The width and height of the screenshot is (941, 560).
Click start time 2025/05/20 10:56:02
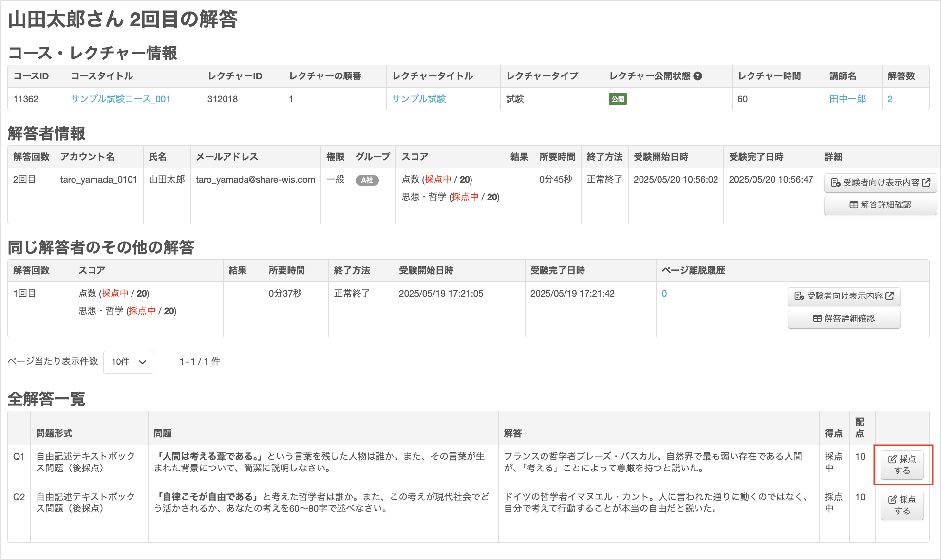point(676,180)
